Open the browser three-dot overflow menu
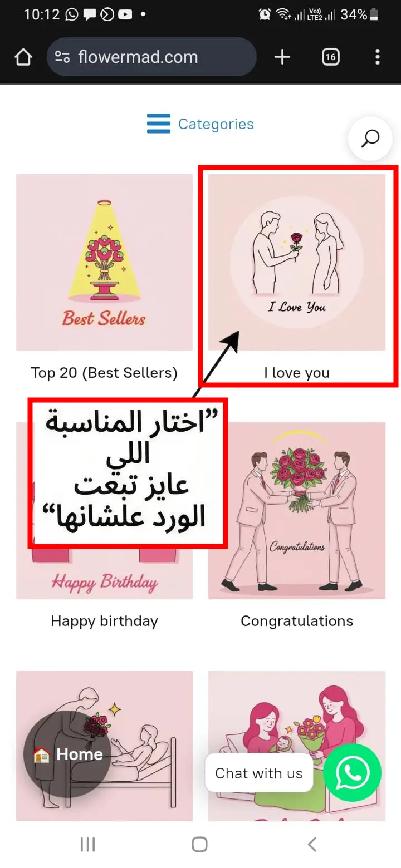This screenshot has width=401, height=868. (x=378, y=57)
